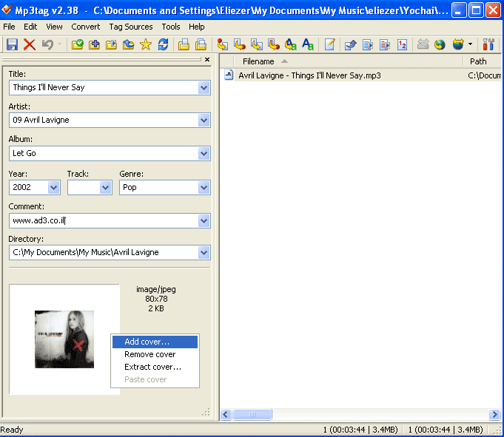
Task: Click the yellow star favorites icon
Action: click(145, 44)
